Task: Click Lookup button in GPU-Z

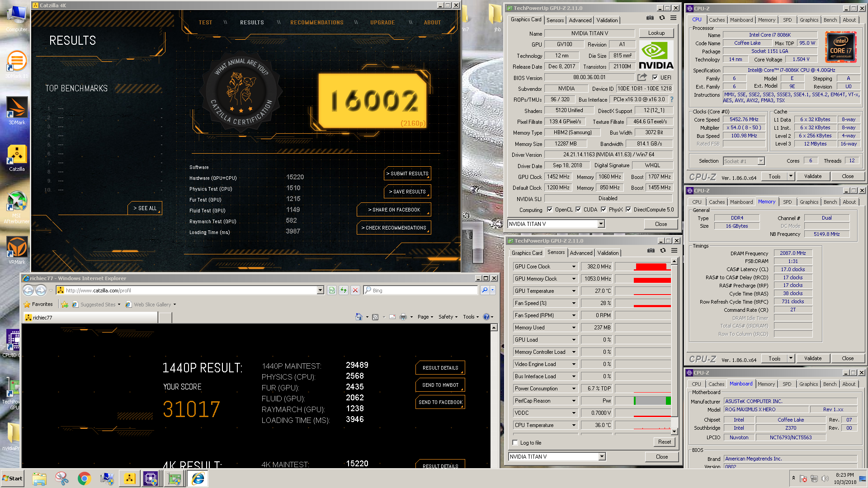Action: [x=656, y=33]
